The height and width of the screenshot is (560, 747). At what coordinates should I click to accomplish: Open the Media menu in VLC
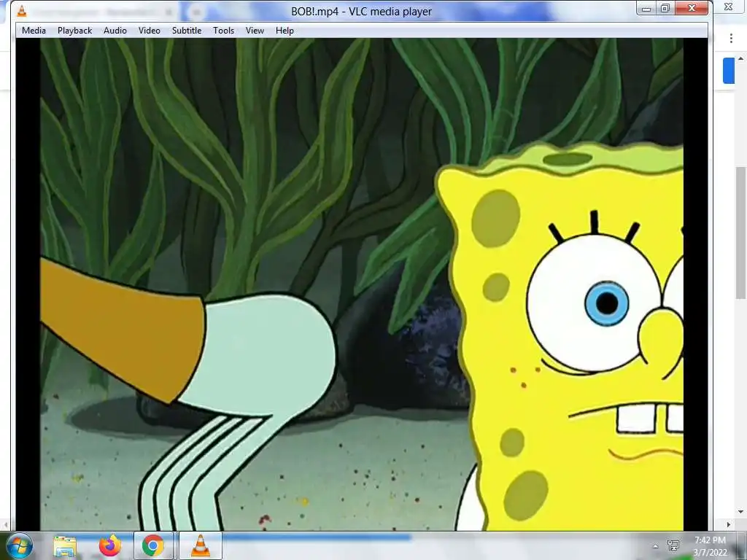(34, 31)
